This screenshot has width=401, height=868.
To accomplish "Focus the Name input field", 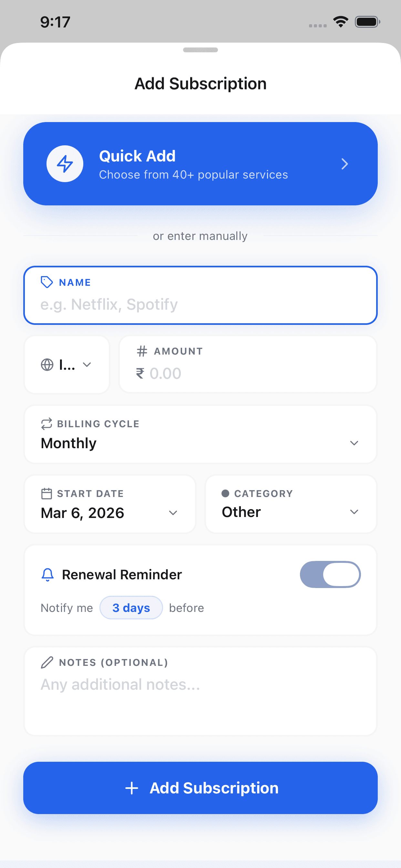I will click(200, 304).
